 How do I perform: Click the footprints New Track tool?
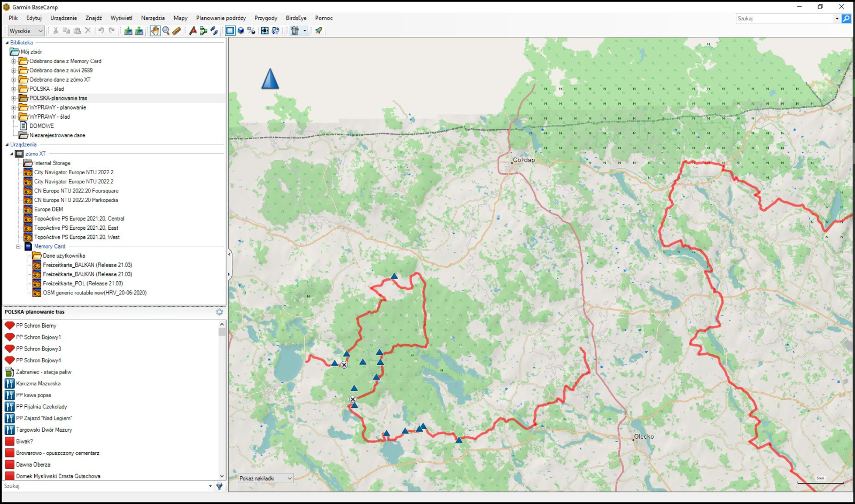pos(214,31)
